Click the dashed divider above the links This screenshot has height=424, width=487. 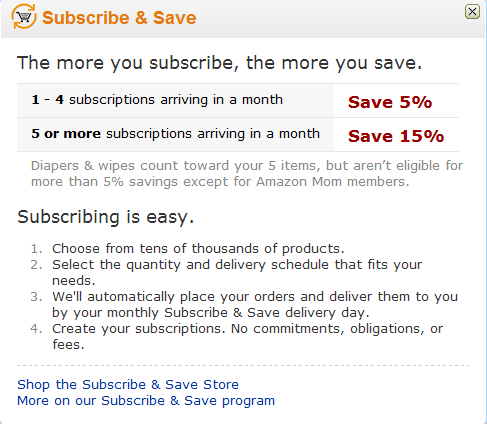pos(243,366)
